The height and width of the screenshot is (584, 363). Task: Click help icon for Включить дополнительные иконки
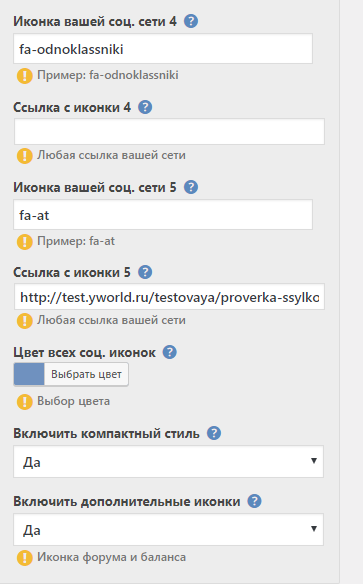tap(255, 501)
